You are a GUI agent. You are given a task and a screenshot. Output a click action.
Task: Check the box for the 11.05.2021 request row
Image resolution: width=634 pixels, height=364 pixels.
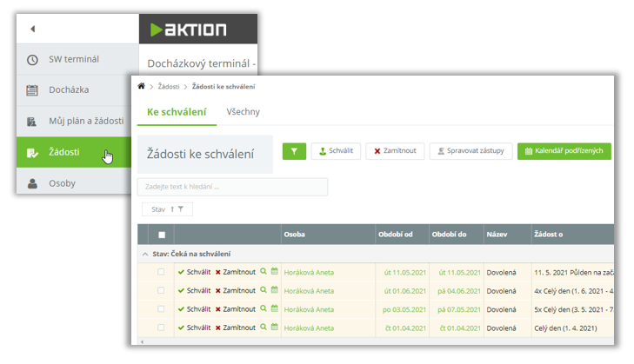click(161, 272)
